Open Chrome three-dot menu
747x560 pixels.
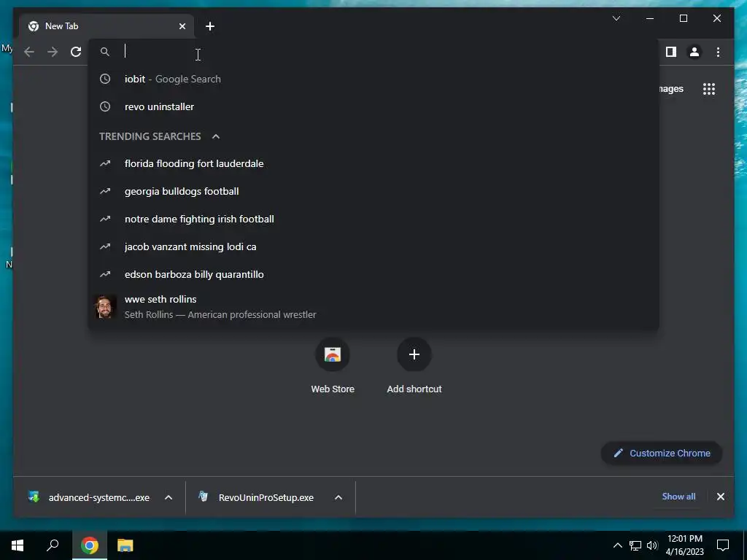pos(718,52)
